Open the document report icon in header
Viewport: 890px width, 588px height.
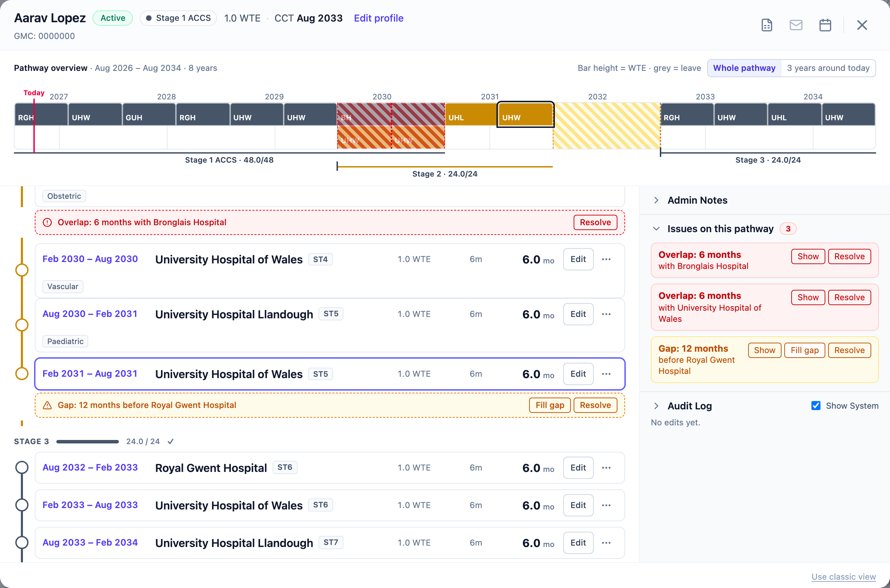point(767,25)
